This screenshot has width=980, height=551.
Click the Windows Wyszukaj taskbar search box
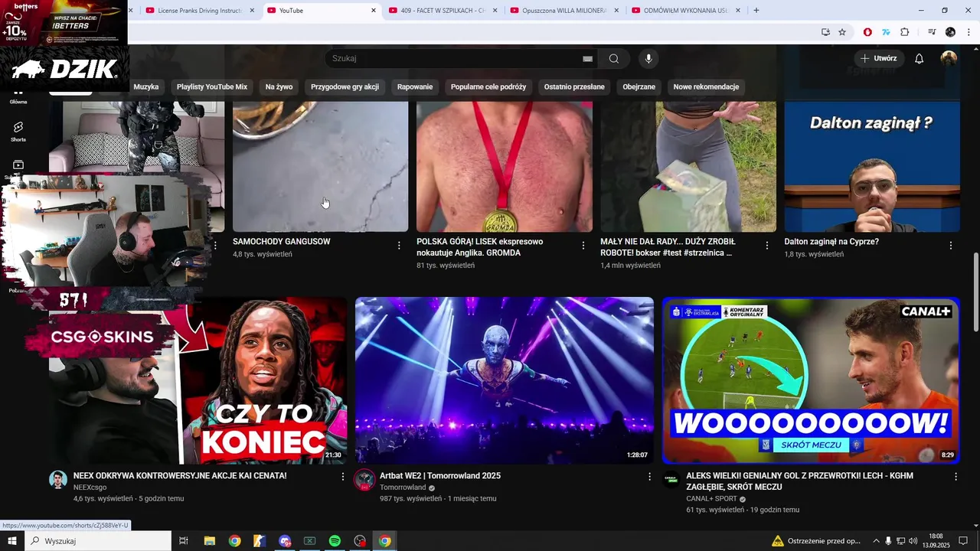(98, 541)
